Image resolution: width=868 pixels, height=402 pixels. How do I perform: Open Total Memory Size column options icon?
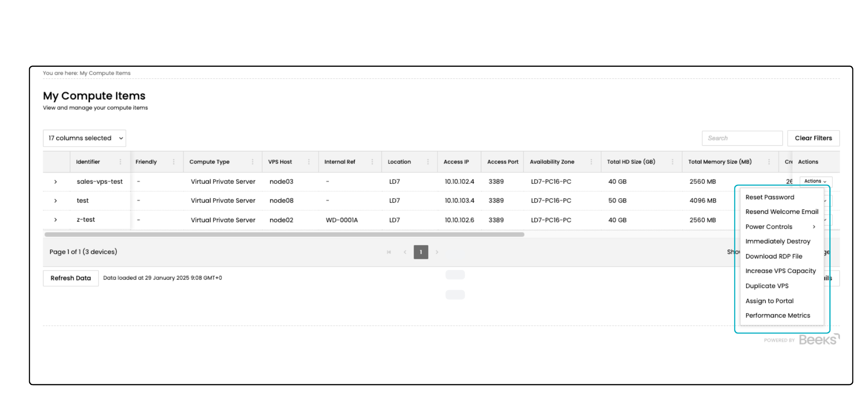click(x=769, y=162)
